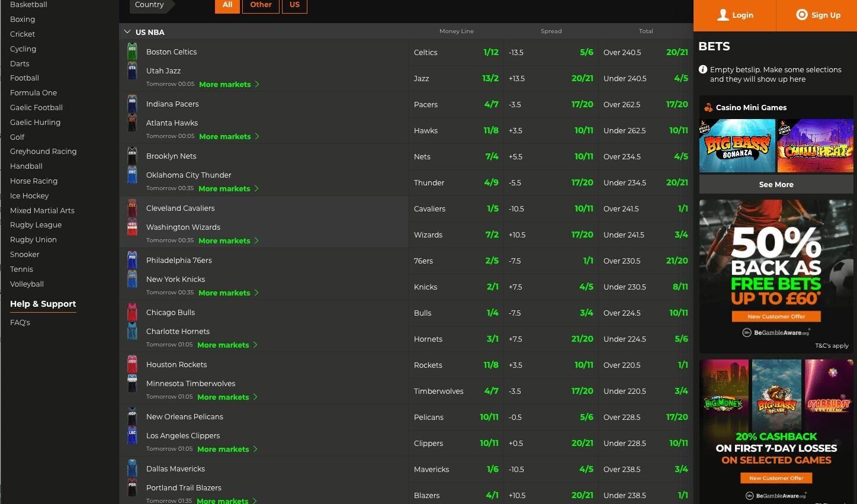Click the Dallas Mavericks jersey icon

132,468
